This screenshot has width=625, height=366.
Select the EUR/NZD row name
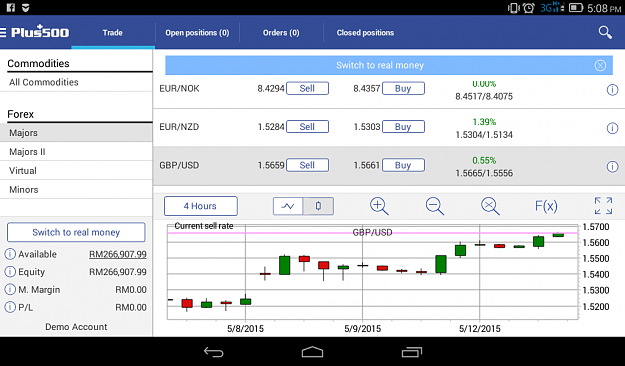pos(179,127)
